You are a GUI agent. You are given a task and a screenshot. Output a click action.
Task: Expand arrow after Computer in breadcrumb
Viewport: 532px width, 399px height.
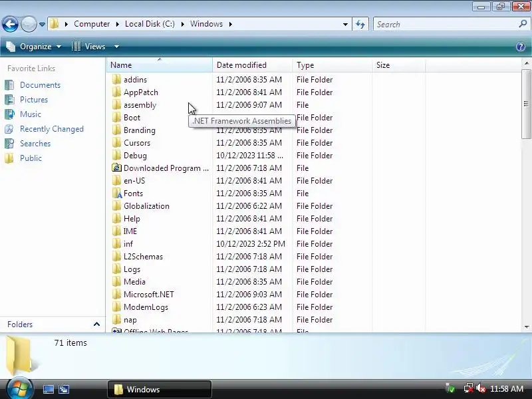[x=118, y=24]
